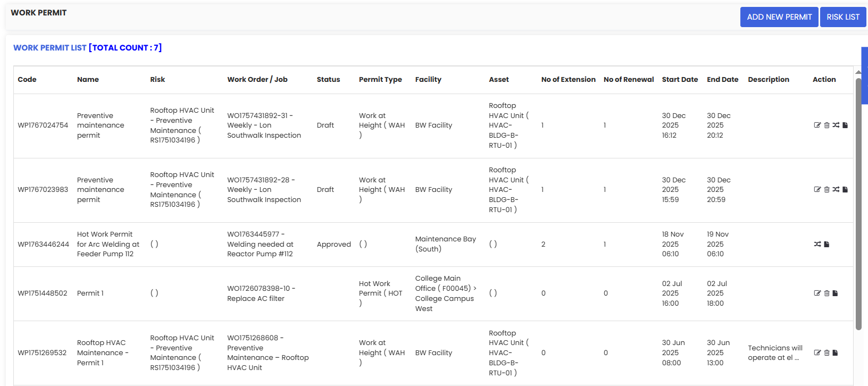868x386 pixels.
Task: Select permit code WP1751448502
Action: [43, 293]
